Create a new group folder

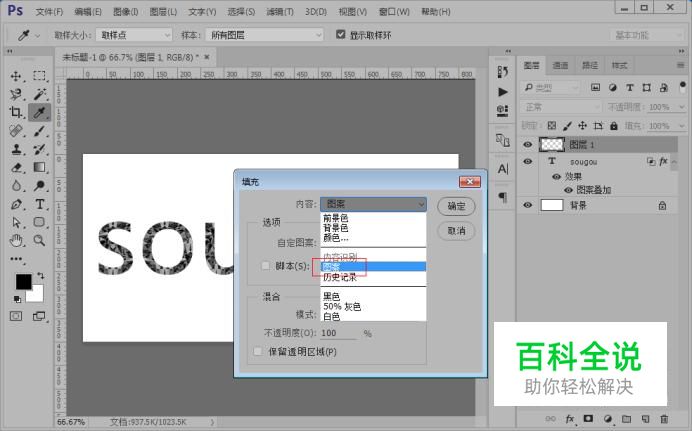pyautogui.click(x=626, y=419)
